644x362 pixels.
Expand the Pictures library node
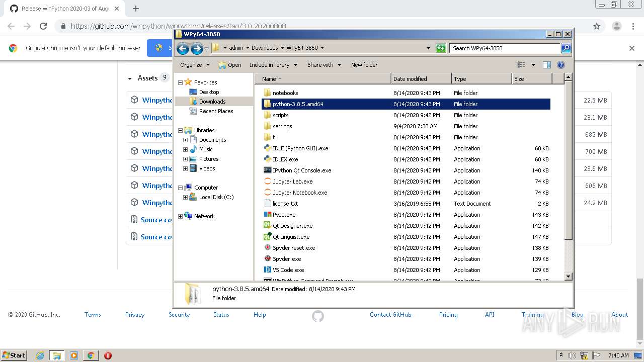(185, 159)
